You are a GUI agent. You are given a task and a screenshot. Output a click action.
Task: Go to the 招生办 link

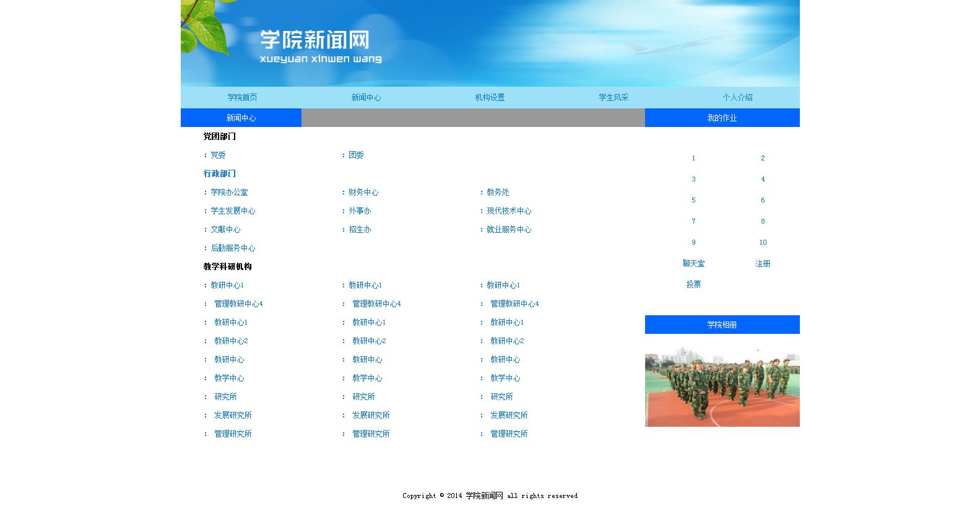click(360, 229)
